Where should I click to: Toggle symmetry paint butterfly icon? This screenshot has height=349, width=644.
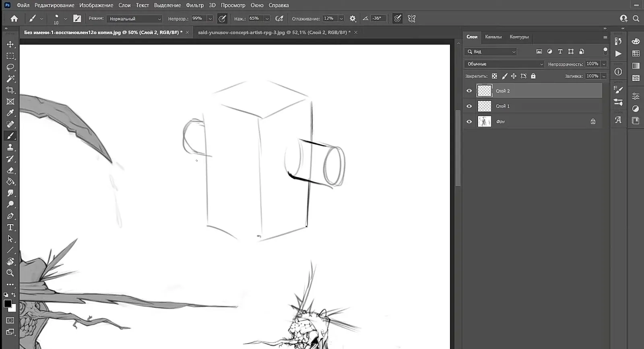(x=411, y=19)
